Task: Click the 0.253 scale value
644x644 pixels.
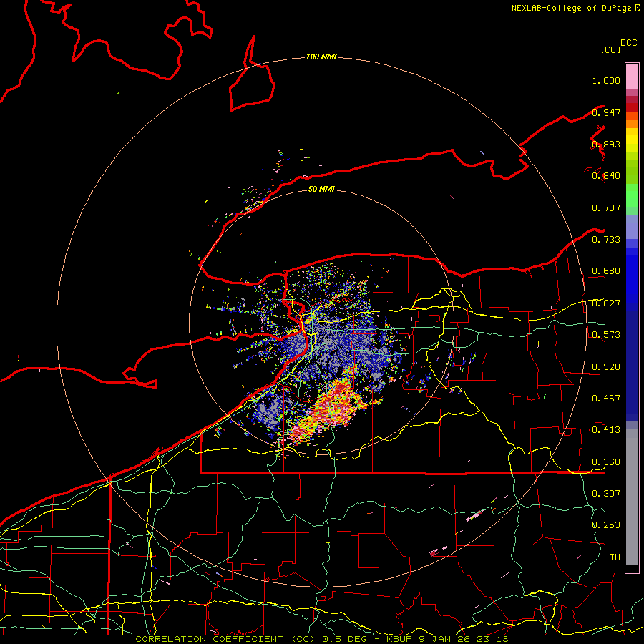Action: pyautogui.click(x=606, y=525)
